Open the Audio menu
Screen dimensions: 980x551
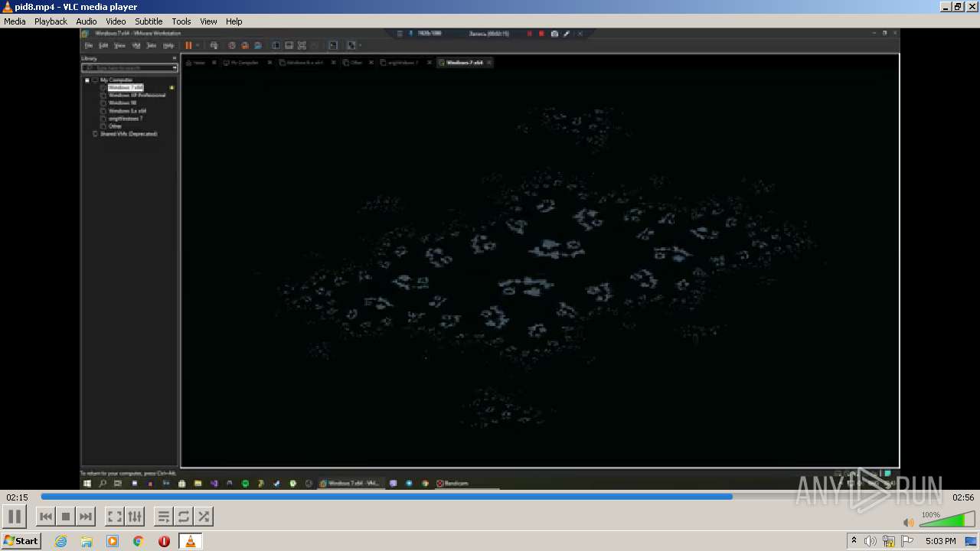[x=87, y=21]
